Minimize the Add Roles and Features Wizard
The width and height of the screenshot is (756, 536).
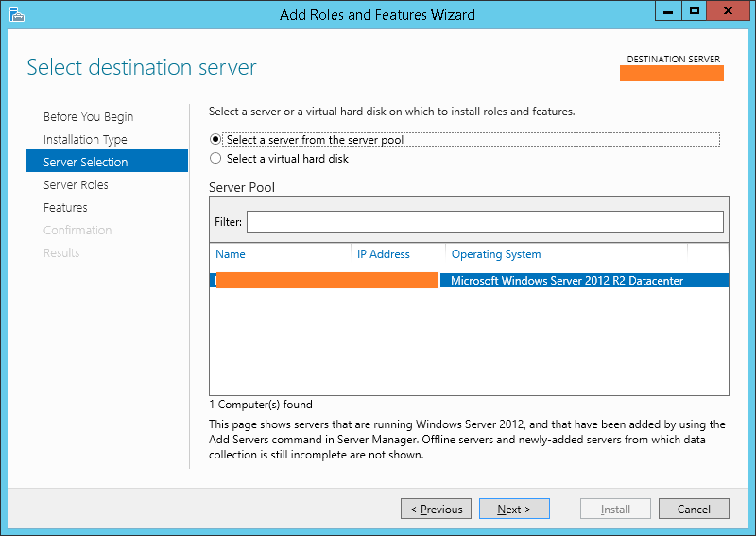(x=667, y=11)
